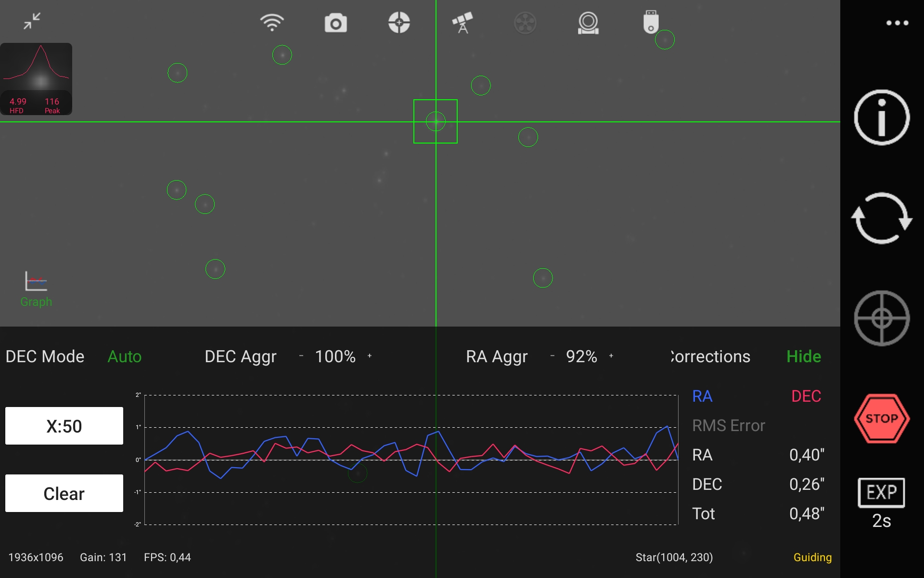Open the electronic focuser icon

588,23
